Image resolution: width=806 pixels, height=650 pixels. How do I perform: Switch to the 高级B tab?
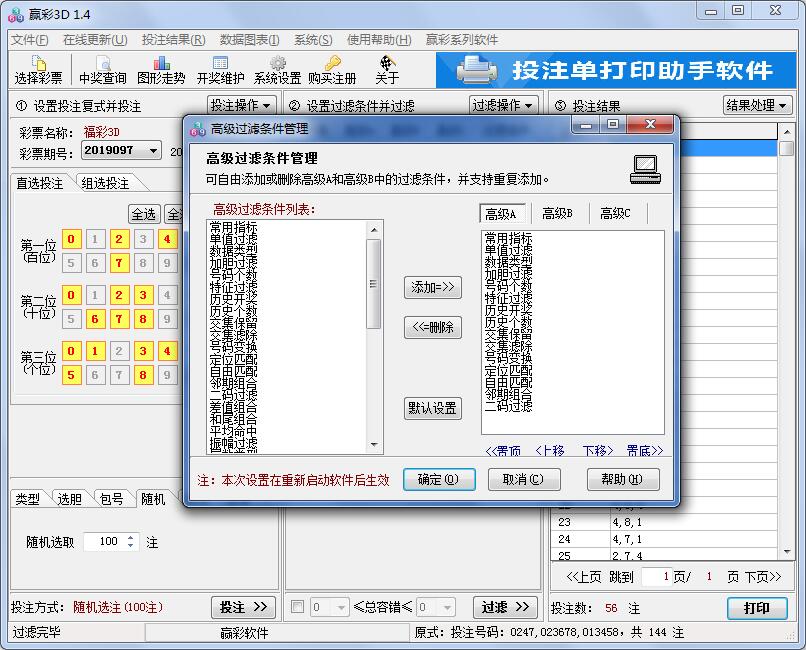(558, 213)
